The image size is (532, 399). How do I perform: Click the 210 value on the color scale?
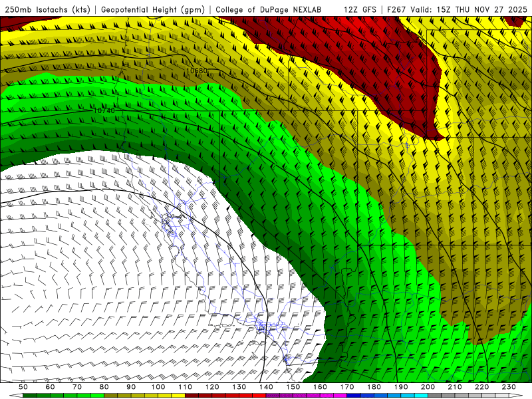[x=455, y=387]
